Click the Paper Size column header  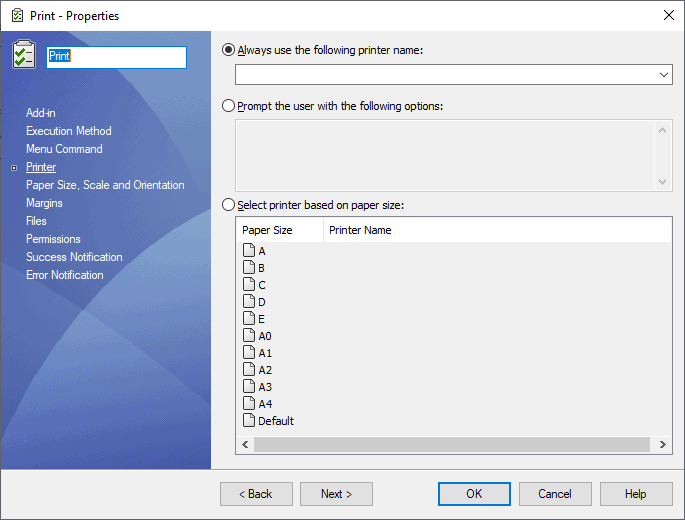280,230
